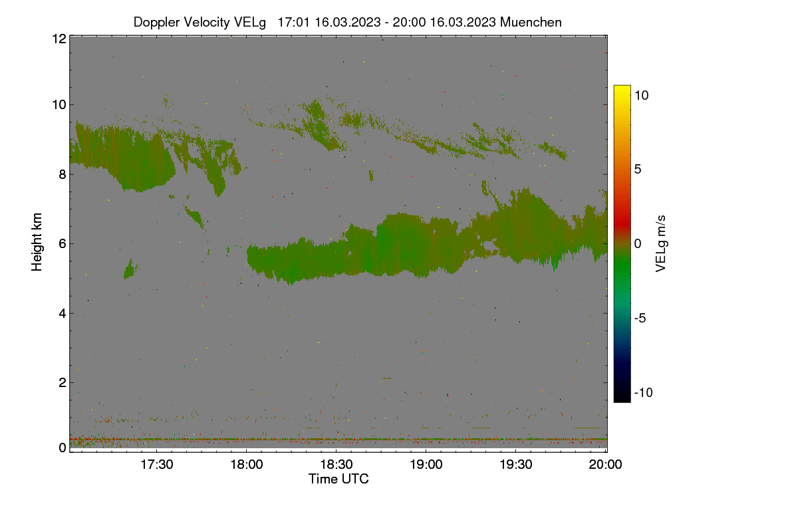The width and height of the screenshot is (798, 532).
Task: Click the 17:30 time axis label
Action: 156,465
